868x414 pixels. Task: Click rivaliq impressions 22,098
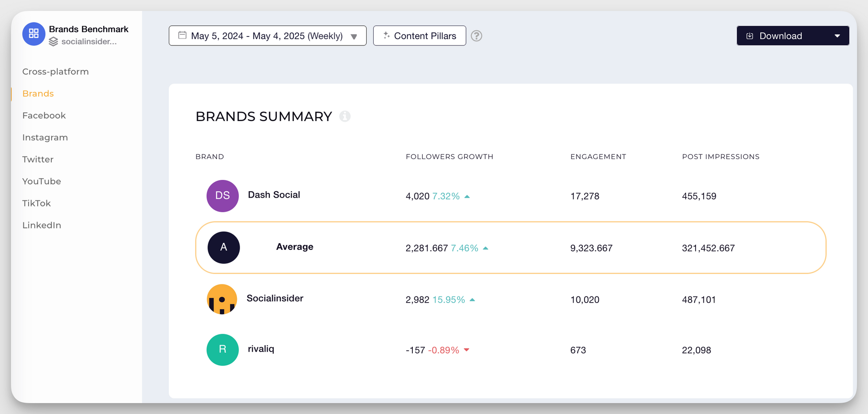[x=697, y=350]
